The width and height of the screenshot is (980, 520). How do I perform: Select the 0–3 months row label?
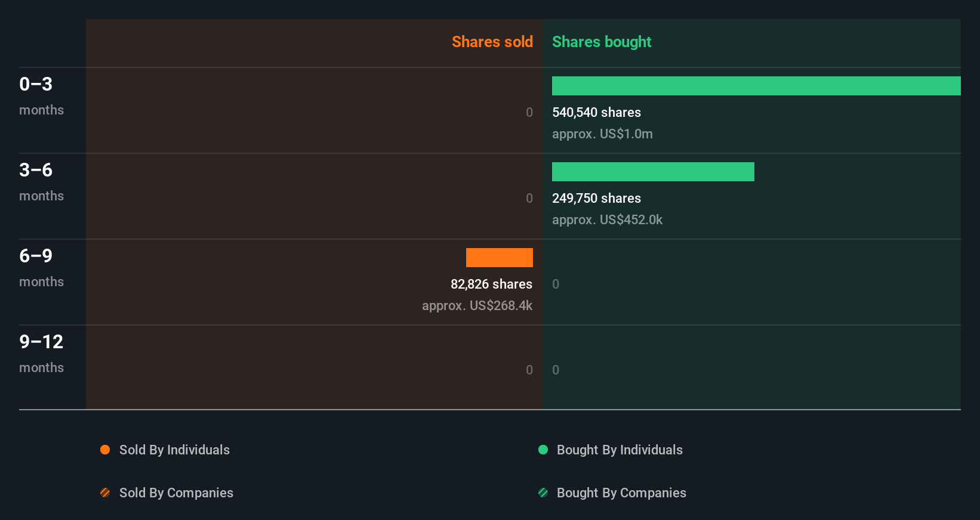pos(41,95)
